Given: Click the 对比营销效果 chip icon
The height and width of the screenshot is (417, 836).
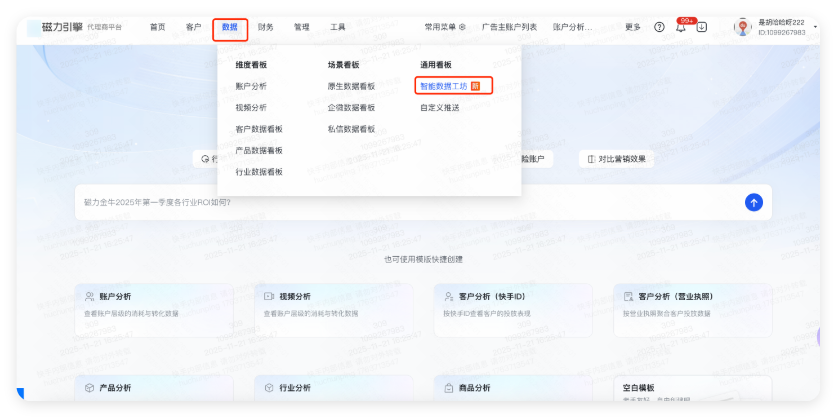Looking at the screenshot, I should click(591, 159).
